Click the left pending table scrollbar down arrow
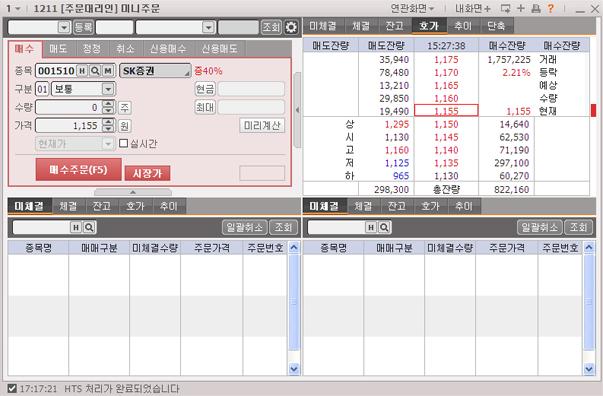 tap(294, 369)
